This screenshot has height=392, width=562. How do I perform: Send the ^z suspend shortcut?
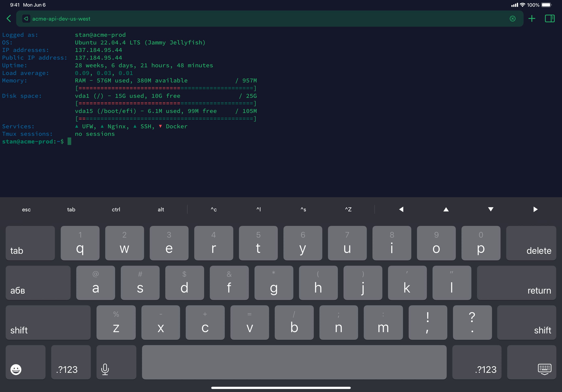pyautogui.click(x=348, y=209)
